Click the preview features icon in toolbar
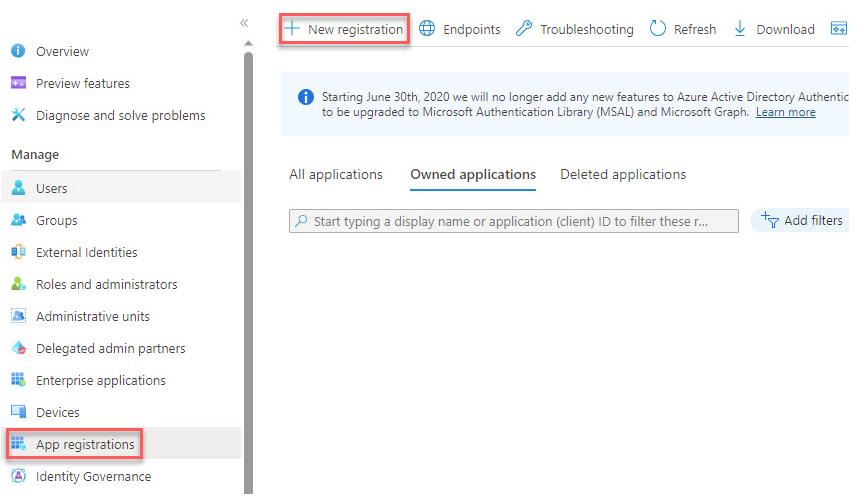This screenshot has height=500, width=865. point(839,28)
